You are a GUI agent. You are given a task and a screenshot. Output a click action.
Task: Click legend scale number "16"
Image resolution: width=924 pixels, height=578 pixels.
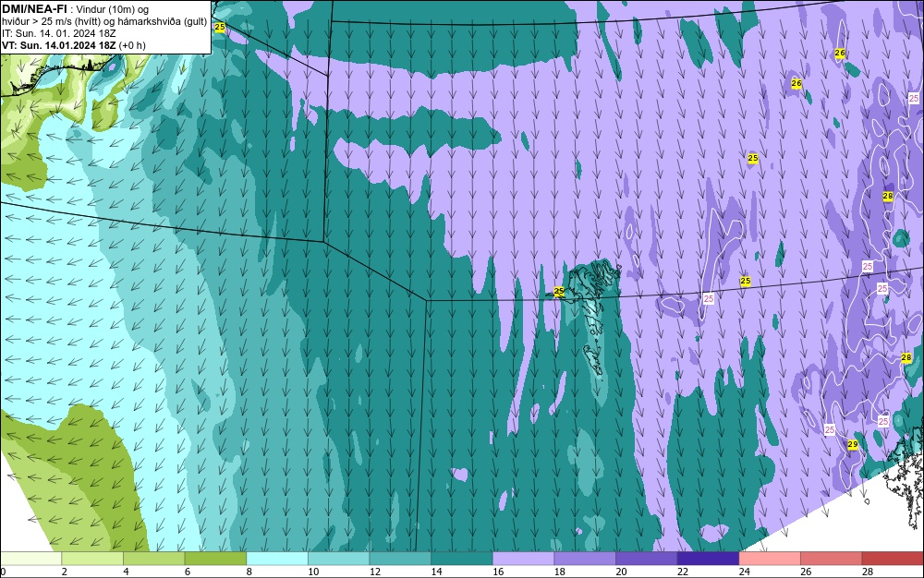pos(498,572)
